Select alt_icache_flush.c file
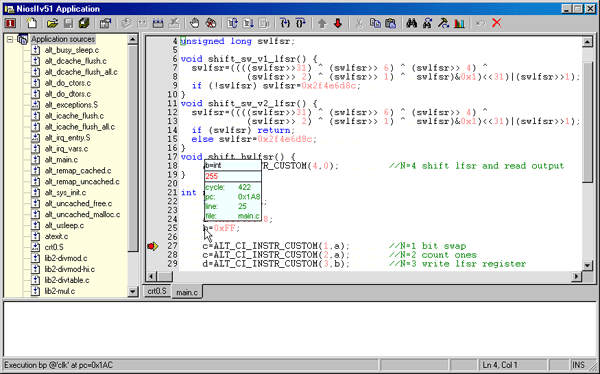 click(x=74, y=116)
